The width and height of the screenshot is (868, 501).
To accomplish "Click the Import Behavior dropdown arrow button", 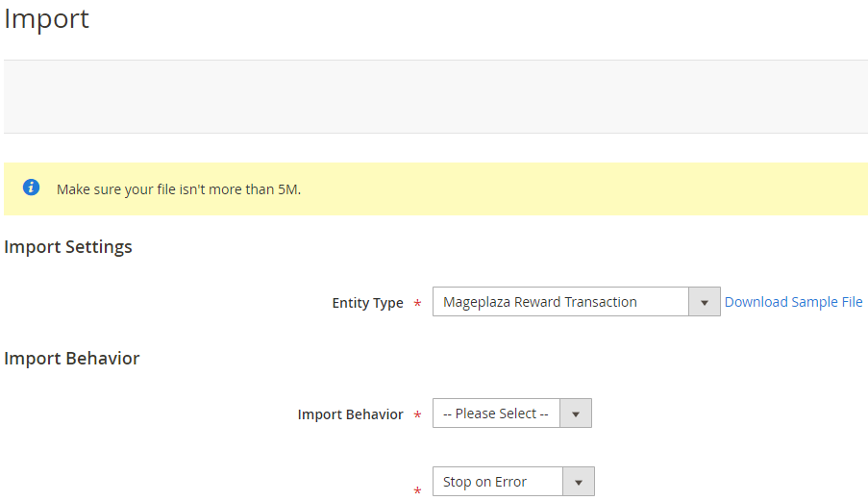I will click(x=576, y=413).
